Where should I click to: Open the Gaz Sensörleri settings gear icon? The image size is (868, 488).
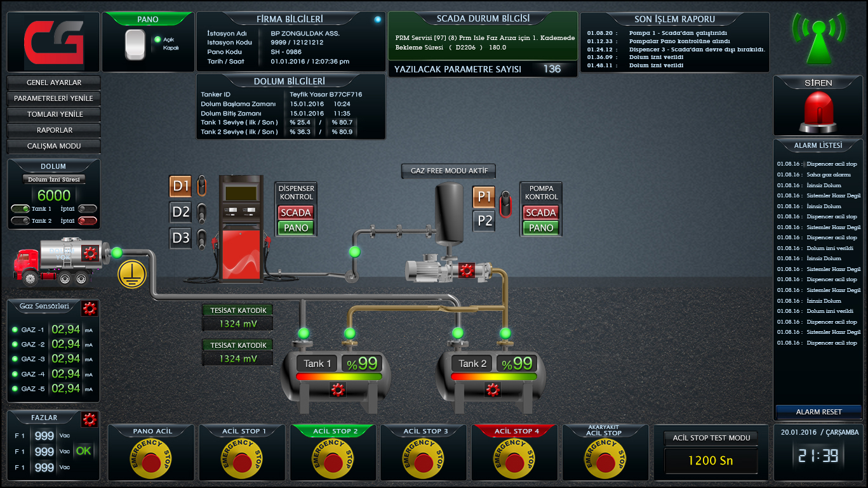90,308
